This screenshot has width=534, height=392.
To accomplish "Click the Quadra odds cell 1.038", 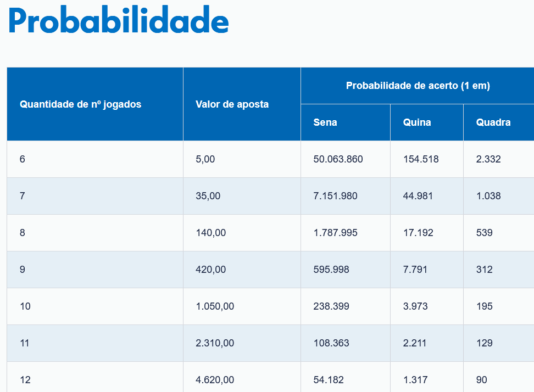I will 488,196.
